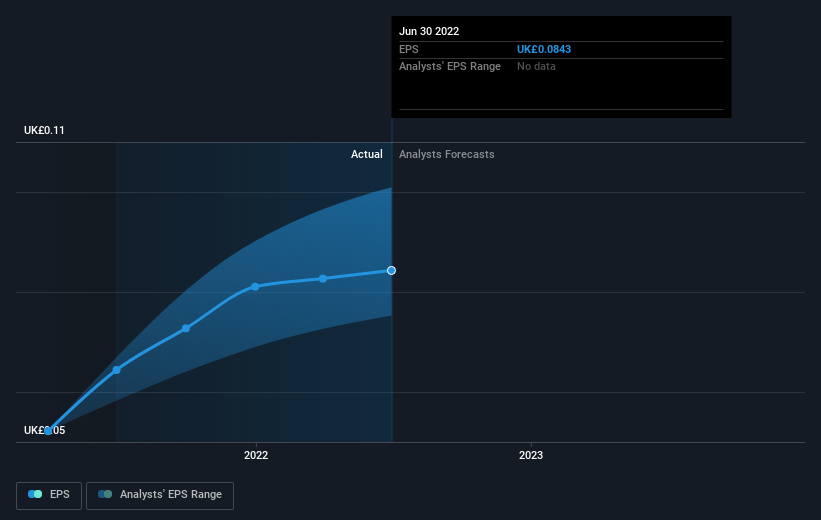Click the Analysts' EPS Range legend color icon
This screenshot has height=520, width=821.
click(105, 494)
